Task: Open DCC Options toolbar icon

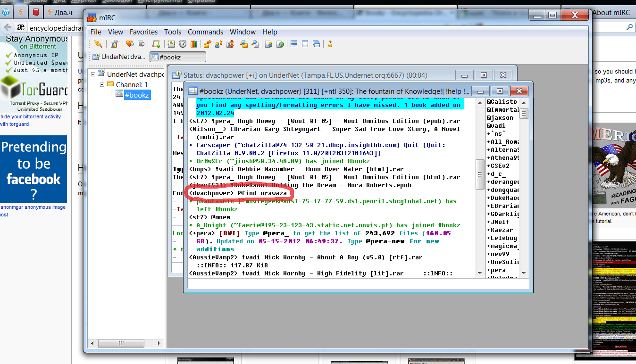Action: click(230, 44)
